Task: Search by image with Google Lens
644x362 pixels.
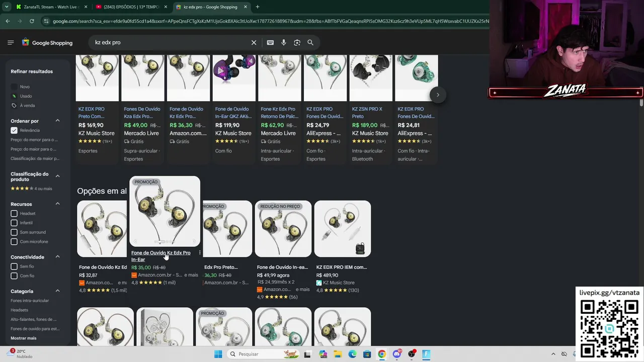Action: pos(297,43)
